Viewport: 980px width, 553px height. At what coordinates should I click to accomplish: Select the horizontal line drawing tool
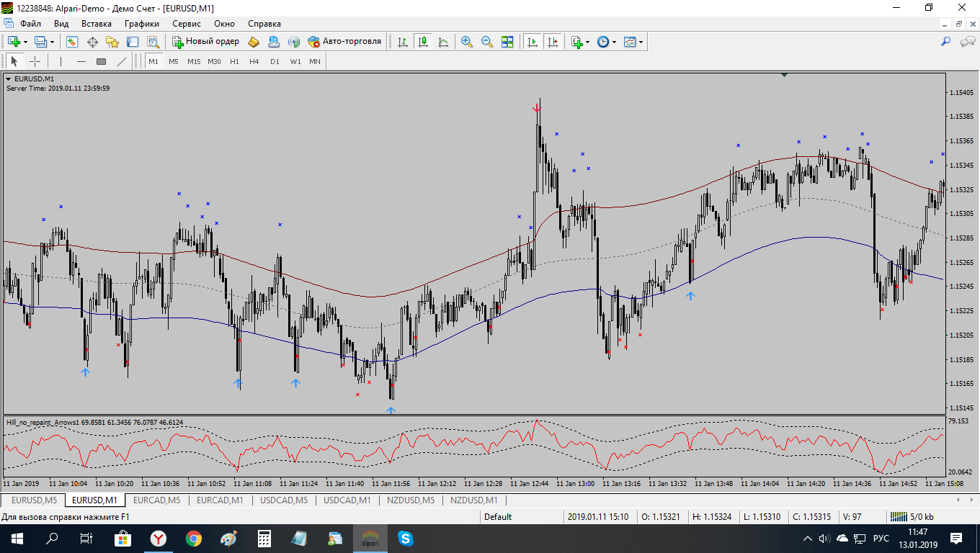click(x=81, y=62)
